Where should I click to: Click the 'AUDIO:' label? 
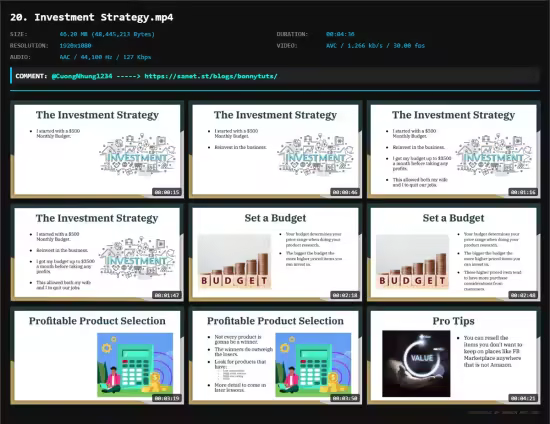[x=20, y=57]
